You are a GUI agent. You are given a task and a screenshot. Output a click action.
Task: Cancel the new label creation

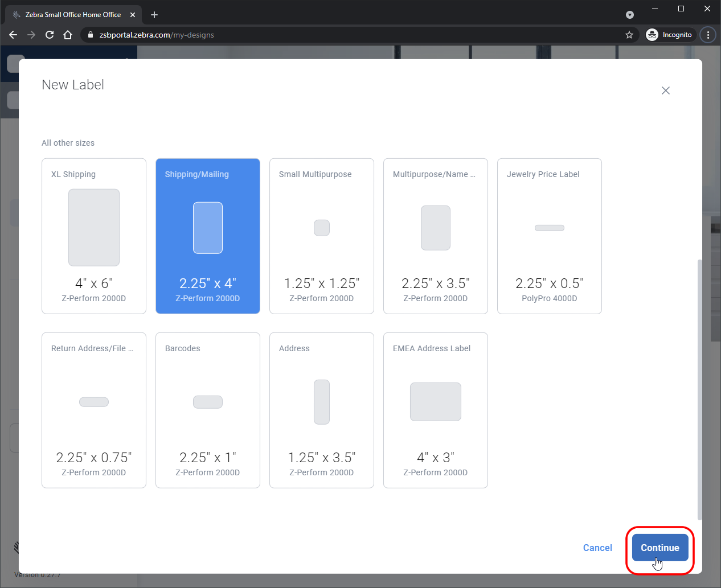tap(597, 548)
